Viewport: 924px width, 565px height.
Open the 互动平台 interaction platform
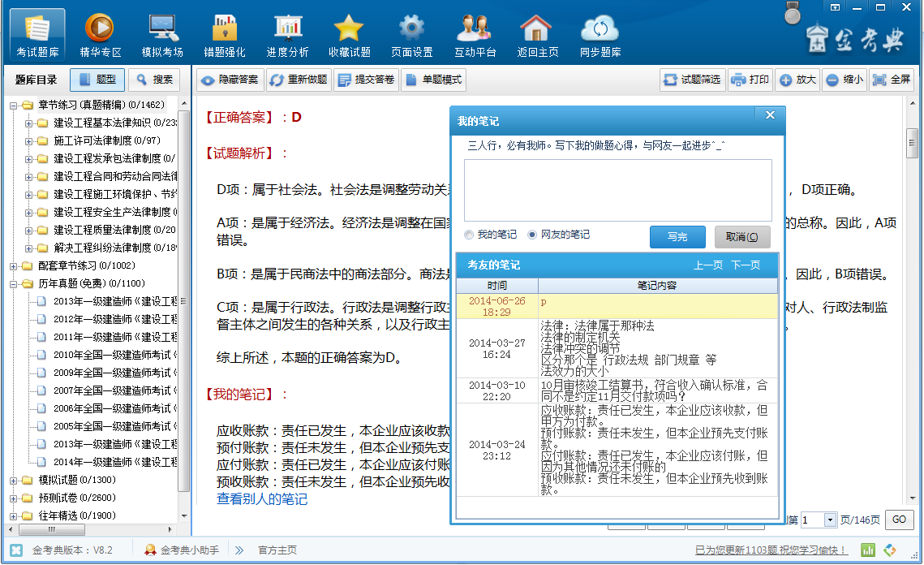point(475,35)
